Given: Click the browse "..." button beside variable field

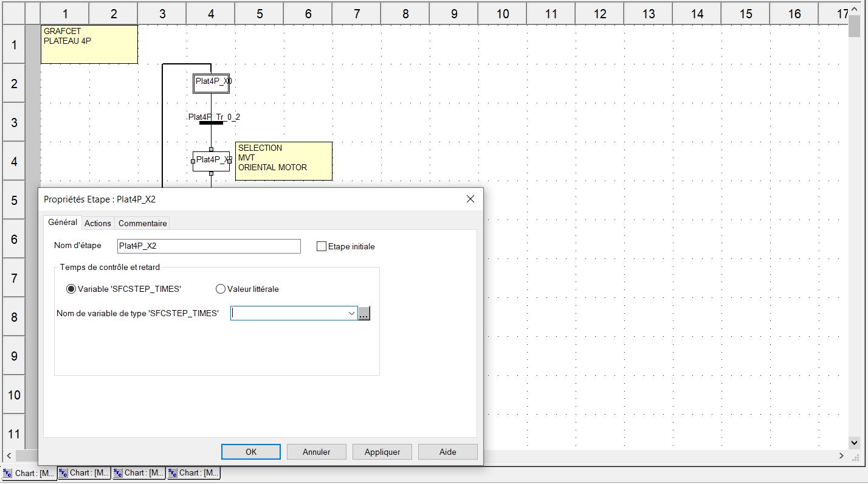Looking at the screenshot, I should [364, 314].
